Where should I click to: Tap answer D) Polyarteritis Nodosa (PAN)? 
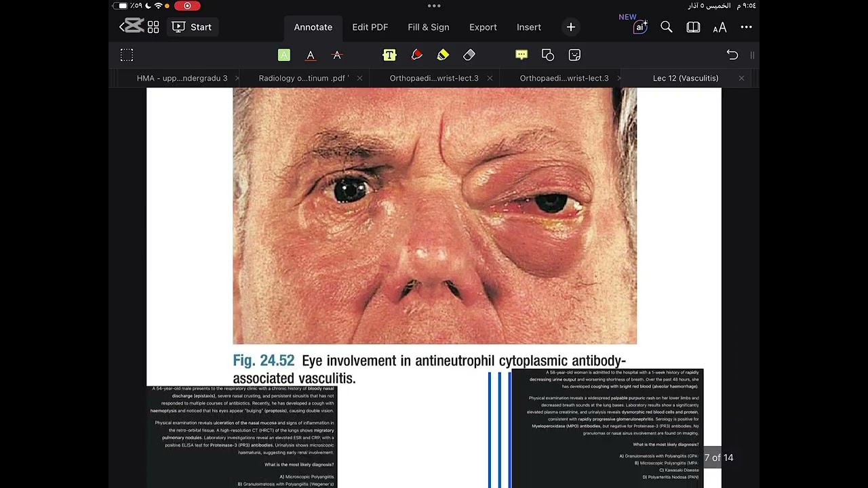coord(671,477)
